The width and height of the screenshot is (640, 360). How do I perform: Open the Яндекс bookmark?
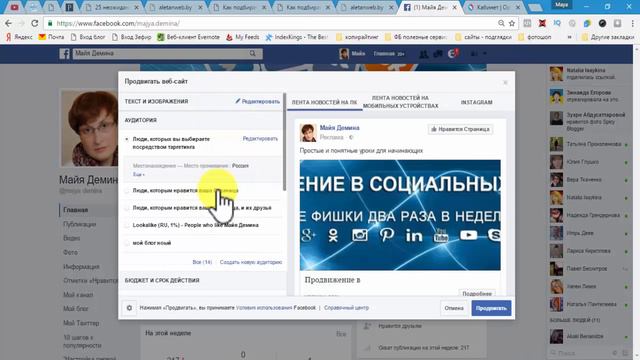tap(19, 37)
